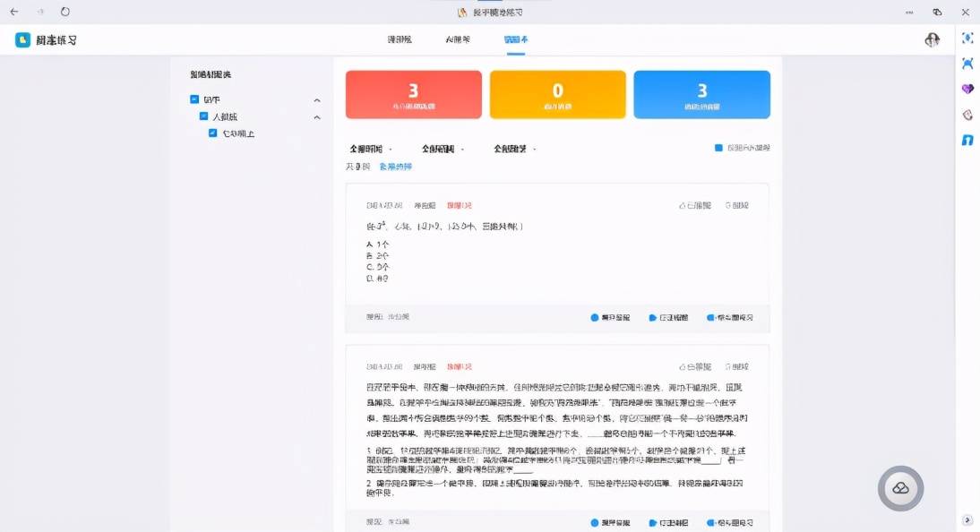Image resolution: width=980 pixels, height=532 pixels.
Task: Collapse the second-level tree node chevron
Action: [x=317, y=117]
